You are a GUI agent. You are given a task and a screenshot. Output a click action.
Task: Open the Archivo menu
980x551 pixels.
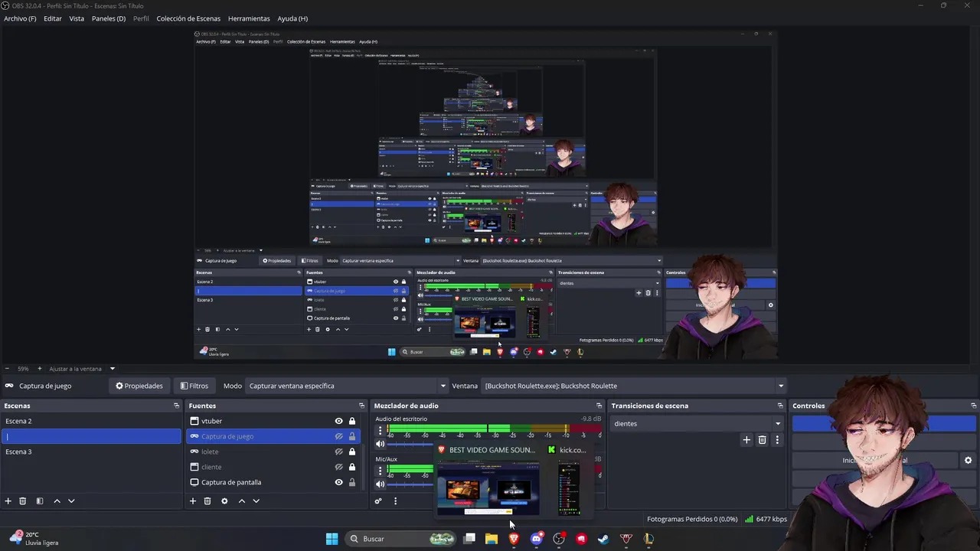coord(20,18)
